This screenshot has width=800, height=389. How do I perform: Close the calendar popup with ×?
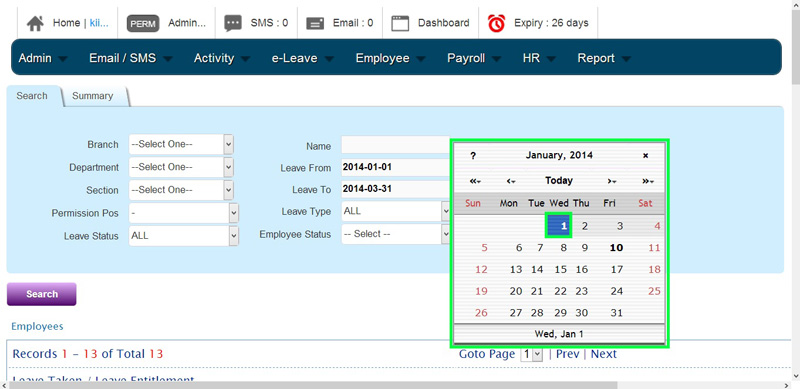click(x=645, y=156)
